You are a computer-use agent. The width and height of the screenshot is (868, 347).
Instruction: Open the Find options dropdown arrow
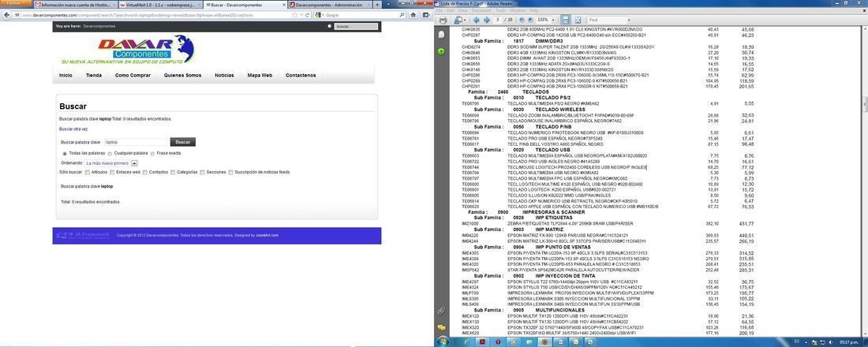pos(629,20)
